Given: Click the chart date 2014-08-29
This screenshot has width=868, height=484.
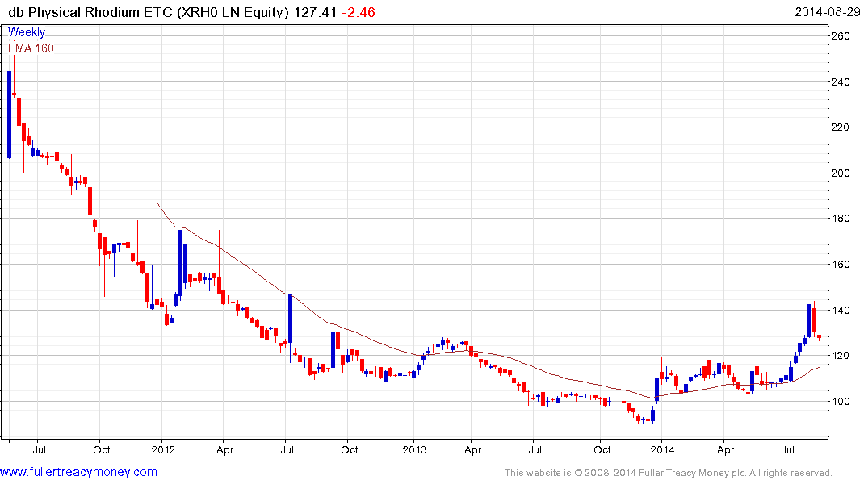Looking at the screenshot, I should pos(827,11).
